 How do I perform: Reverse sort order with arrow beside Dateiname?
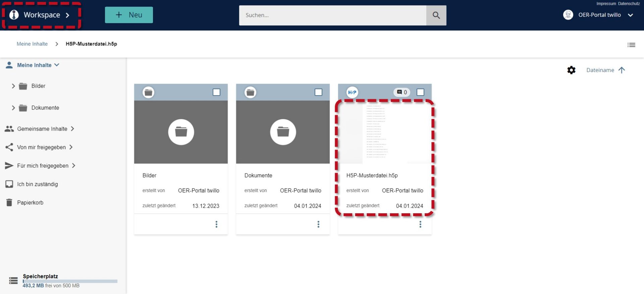[622, 70]
